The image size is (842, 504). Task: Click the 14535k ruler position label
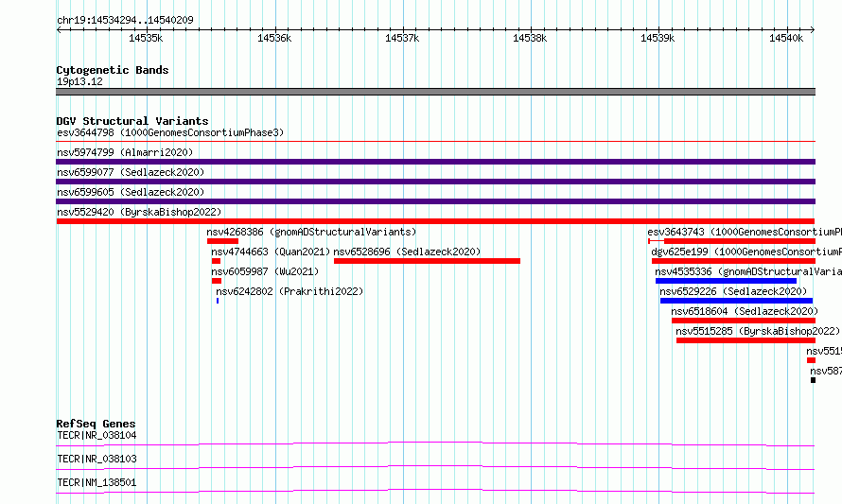pyautogui.click(x=146, y=38)
